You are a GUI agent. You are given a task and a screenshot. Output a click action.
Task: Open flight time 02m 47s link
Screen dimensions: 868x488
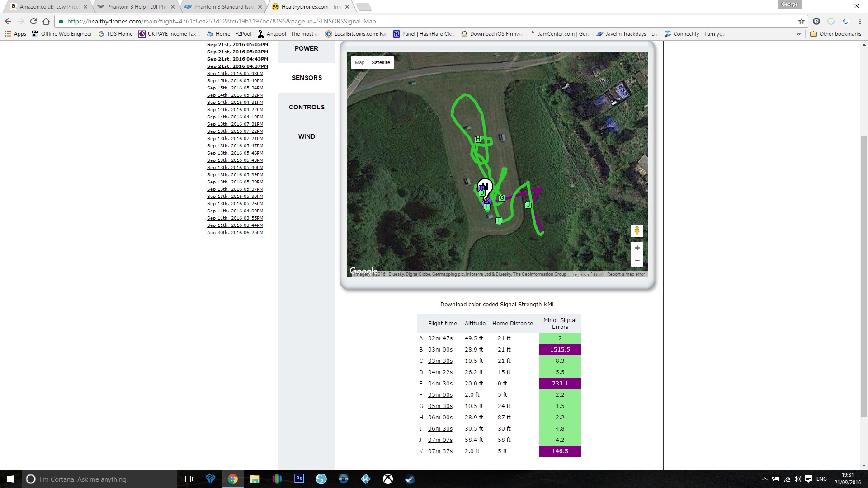pos(440,338)
